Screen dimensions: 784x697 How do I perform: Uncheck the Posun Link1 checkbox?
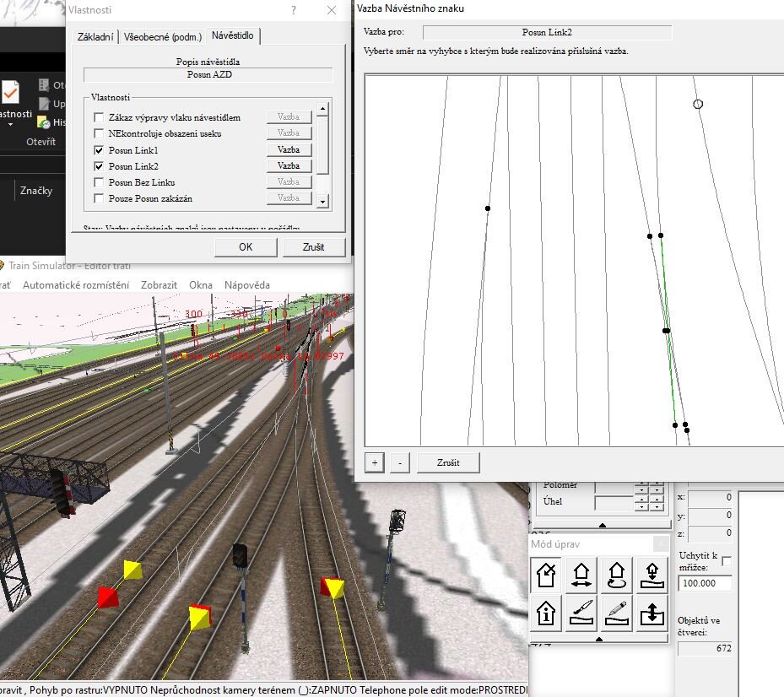100,150
